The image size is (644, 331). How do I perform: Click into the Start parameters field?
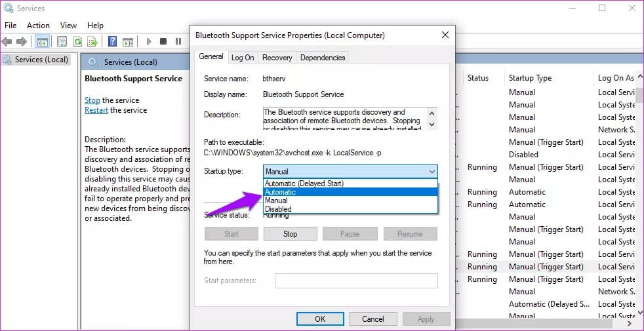pos(356,281)
